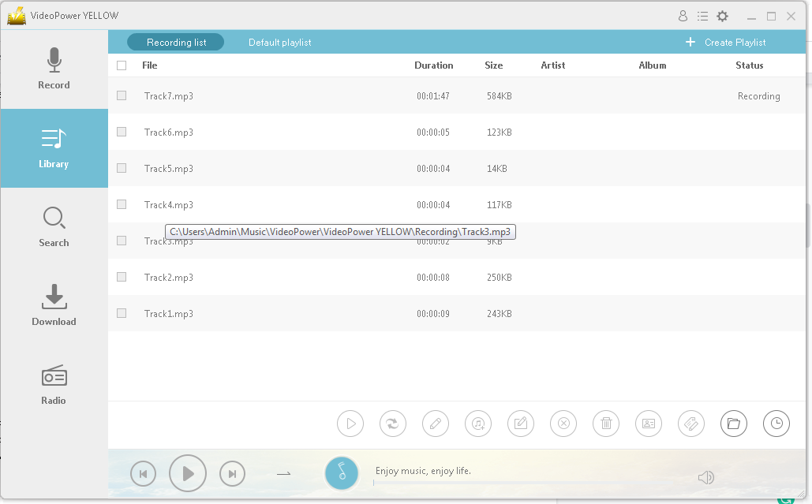Click the Create Playlist button

tap(725, 42)
